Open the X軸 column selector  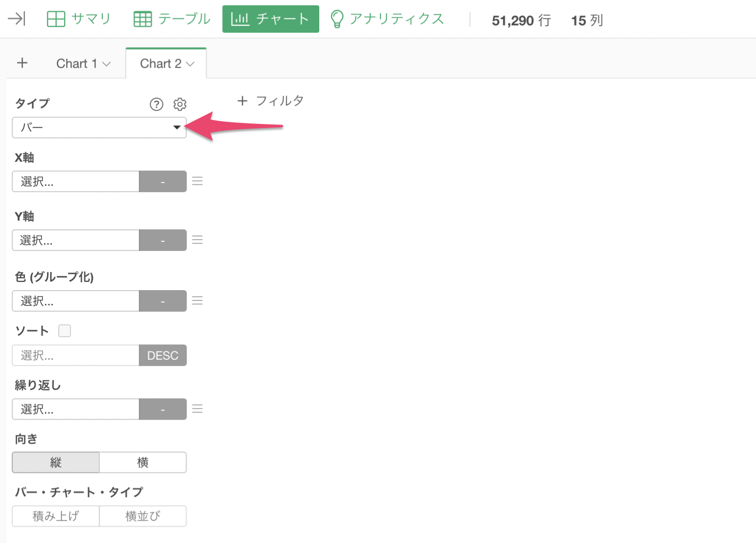[76, 181]
